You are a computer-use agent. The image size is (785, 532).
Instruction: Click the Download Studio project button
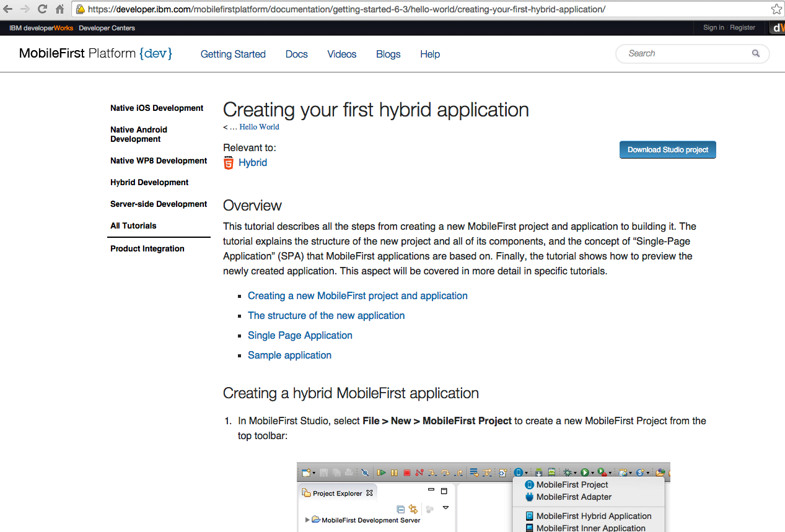click(668, 150)
